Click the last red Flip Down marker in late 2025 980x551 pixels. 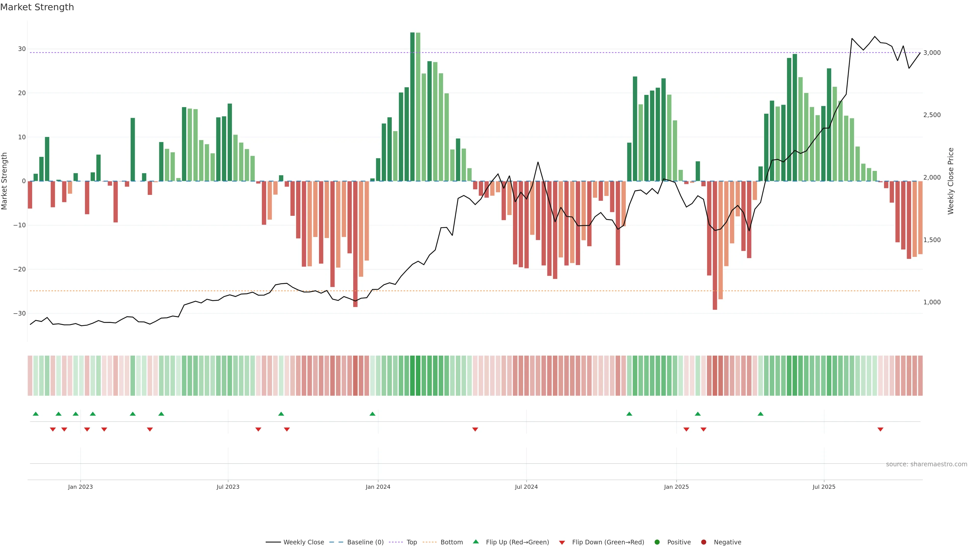point(880,429)
